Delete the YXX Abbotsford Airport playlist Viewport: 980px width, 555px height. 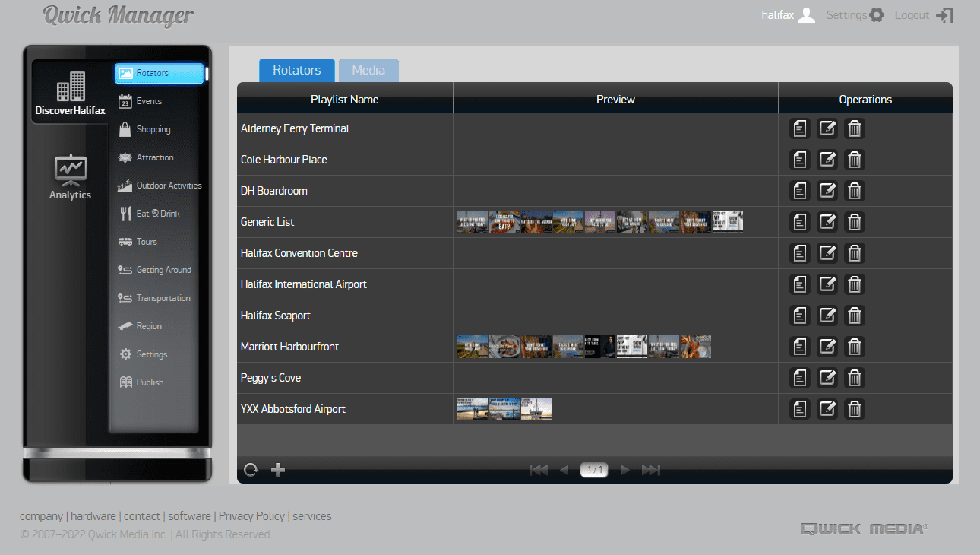coord(855,409)
